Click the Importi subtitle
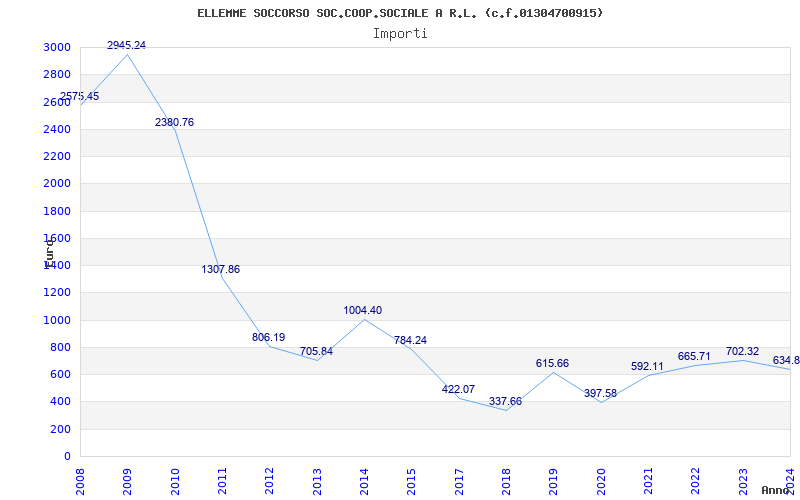The width and height of the screenshot is (800, 500). point(400,34)
